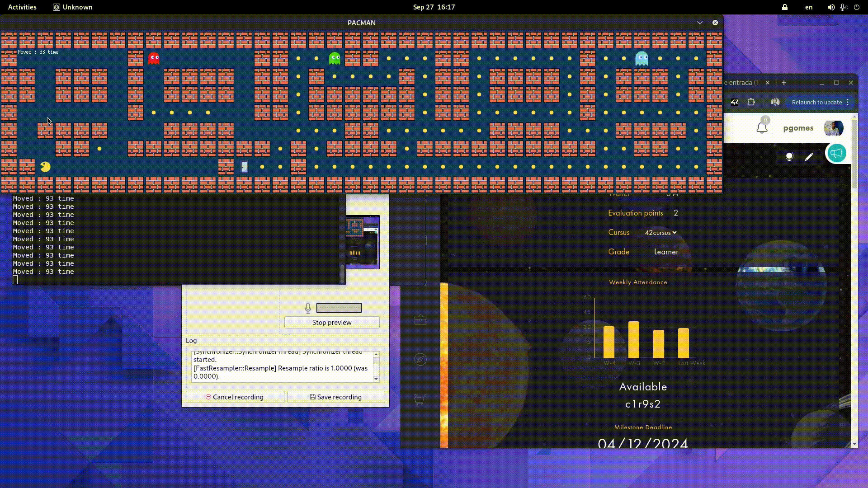The image size is (868, 488).
Task: Click the microphone audio level meter
Action: [x=339, y=308]
